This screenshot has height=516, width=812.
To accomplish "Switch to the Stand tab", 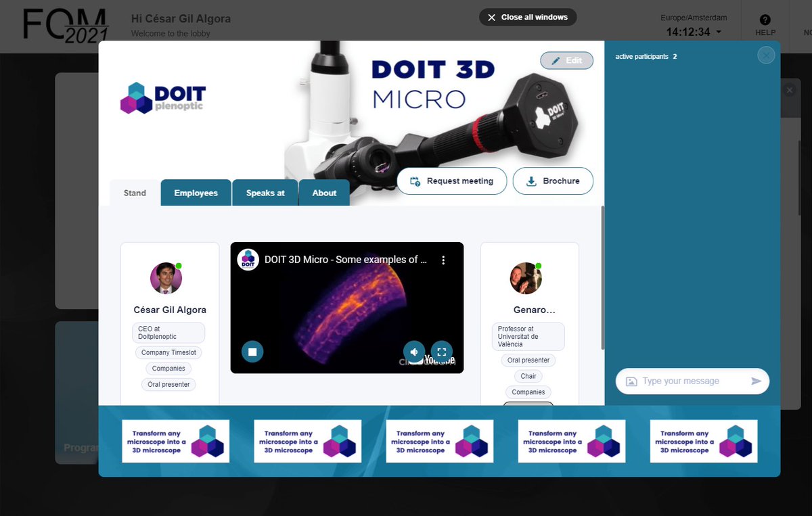I will point(135,193).
